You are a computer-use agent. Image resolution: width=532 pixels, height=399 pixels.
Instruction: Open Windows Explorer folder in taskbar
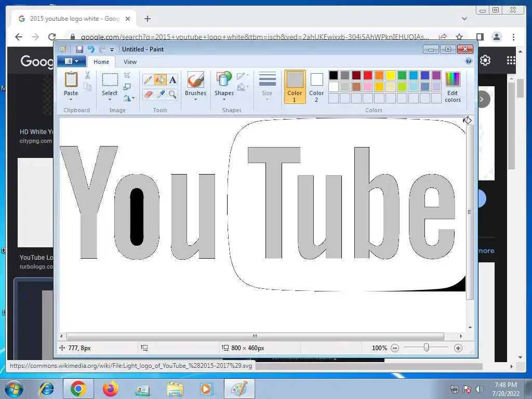[x=175, y=389]
